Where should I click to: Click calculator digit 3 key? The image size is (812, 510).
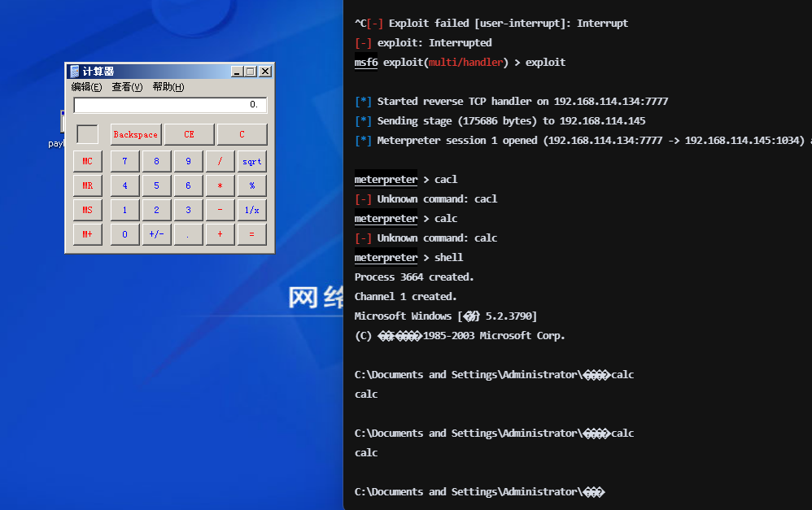tap(188, 210)
